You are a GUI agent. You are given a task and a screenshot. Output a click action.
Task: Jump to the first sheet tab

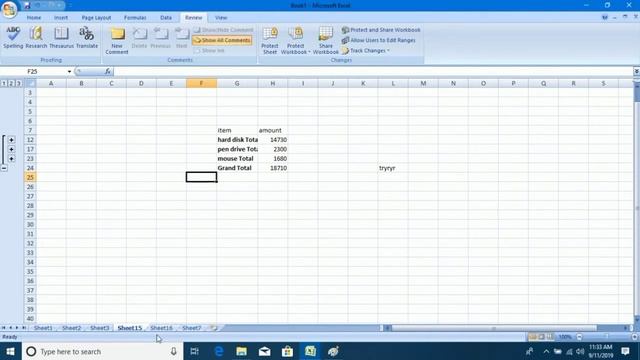point(3,328)
